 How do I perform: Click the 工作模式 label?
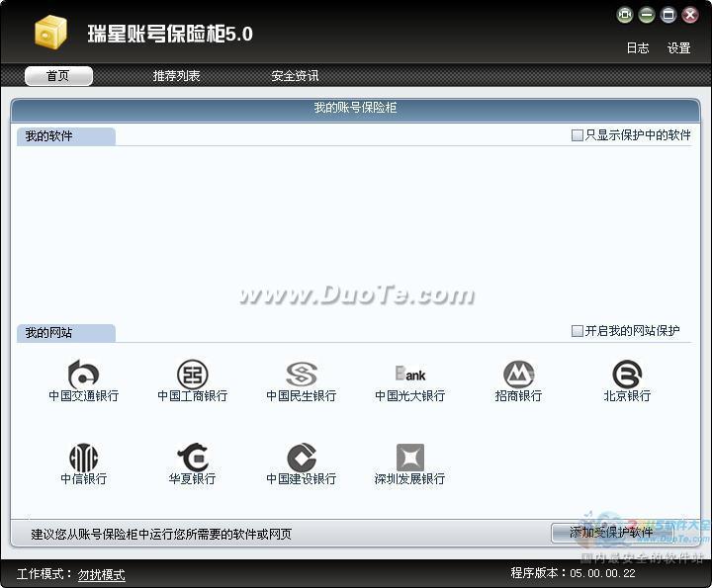(x=44, y=574)
